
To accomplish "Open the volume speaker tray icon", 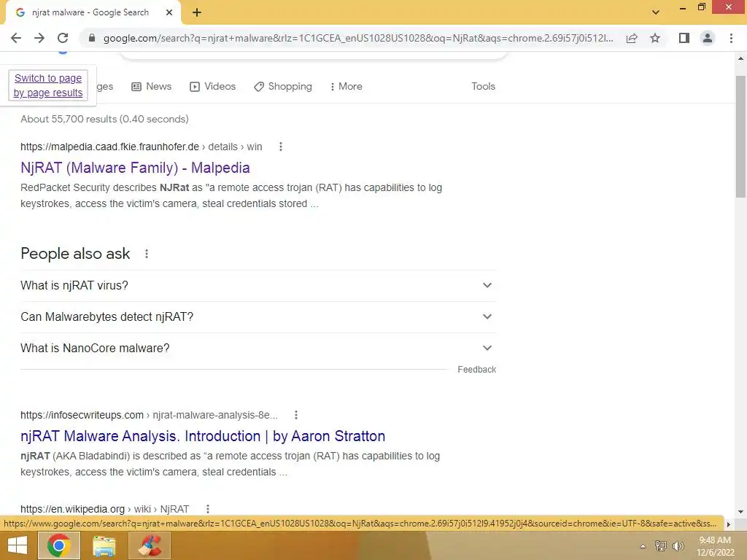I will click(678, 545).
